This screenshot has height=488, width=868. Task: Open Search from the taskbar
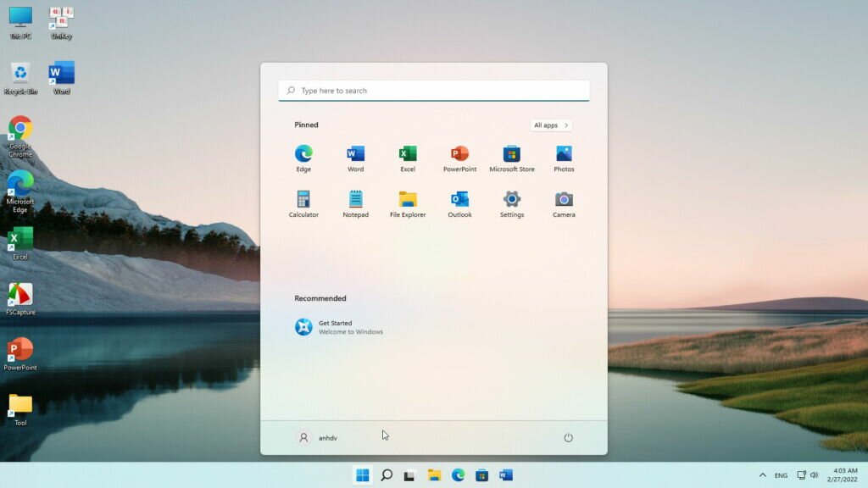[x=387, y=475]
